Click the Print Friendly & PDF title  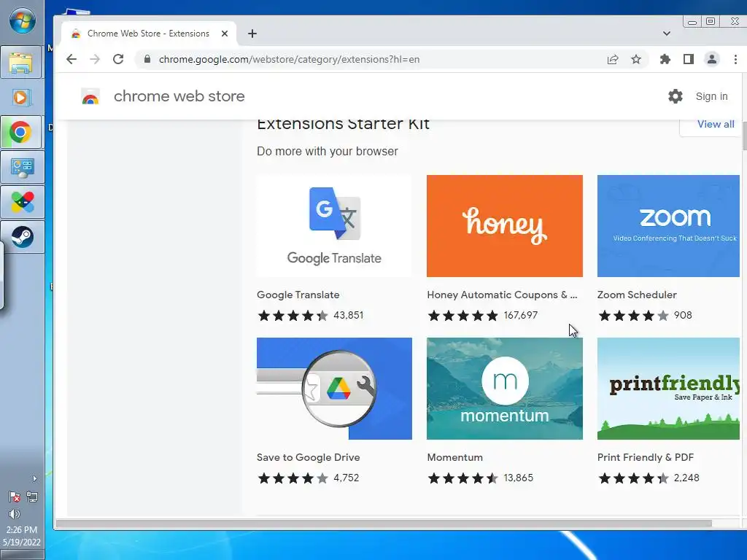point(646,457)
